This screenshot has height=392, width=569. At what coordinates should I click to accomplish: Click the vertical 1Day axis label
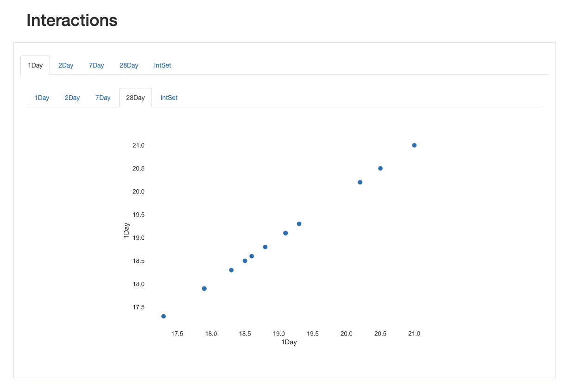click(127, 230)
